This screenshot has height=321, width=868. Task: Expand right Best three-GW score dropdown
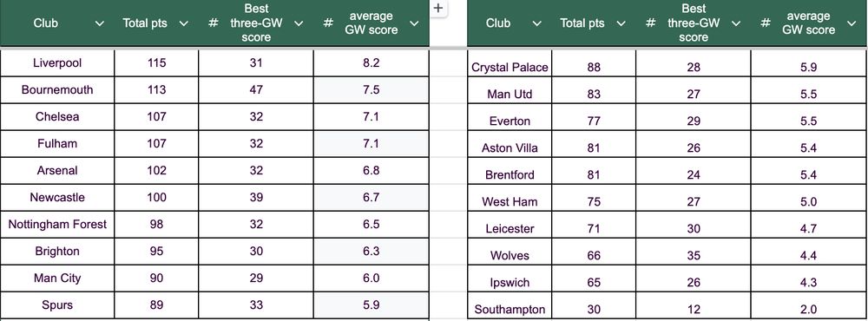coord(736,23)
